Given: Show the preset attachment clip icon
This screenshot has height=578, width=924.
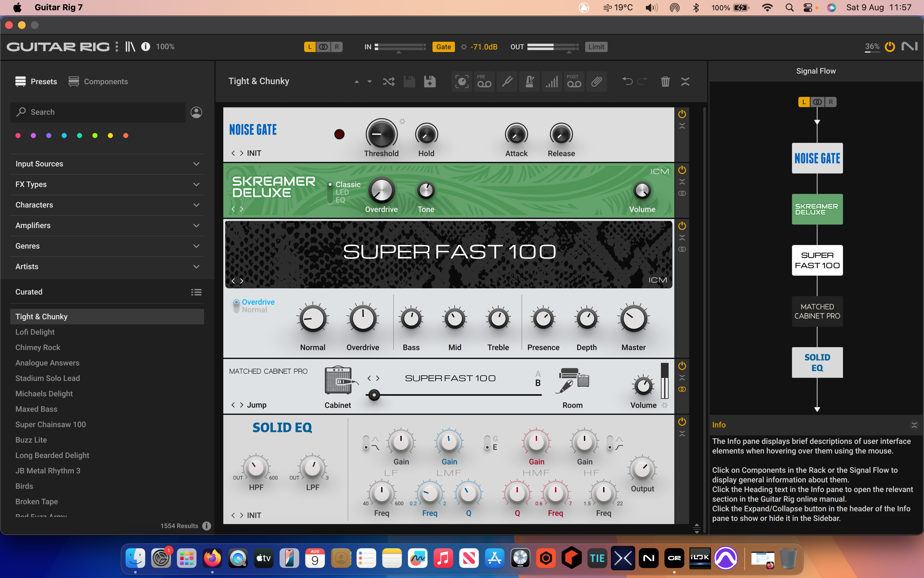Looking at the screenshot, I should coord(596,82).
